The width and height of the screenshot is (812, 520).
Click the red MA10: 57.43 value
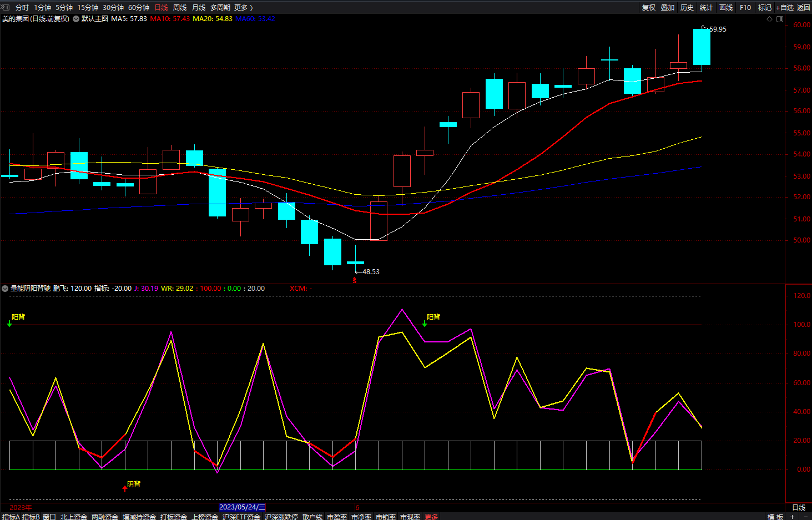170,19
